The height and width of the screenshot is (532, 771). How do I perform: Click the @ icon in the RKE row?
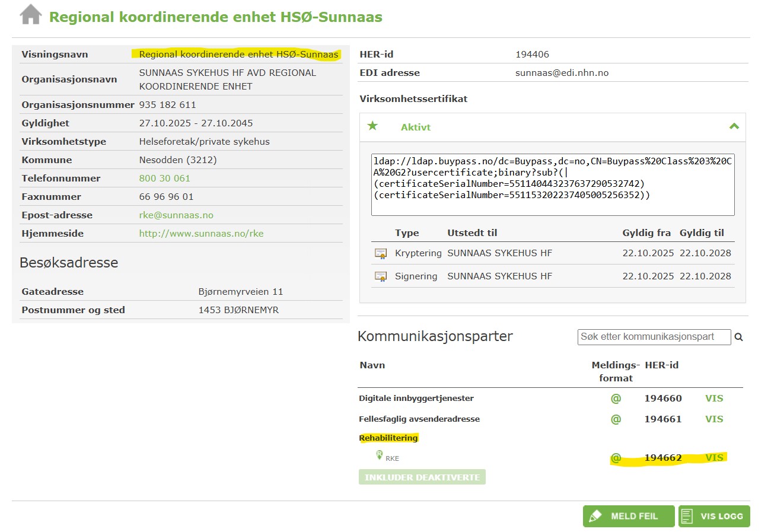[x=616, y=458]
